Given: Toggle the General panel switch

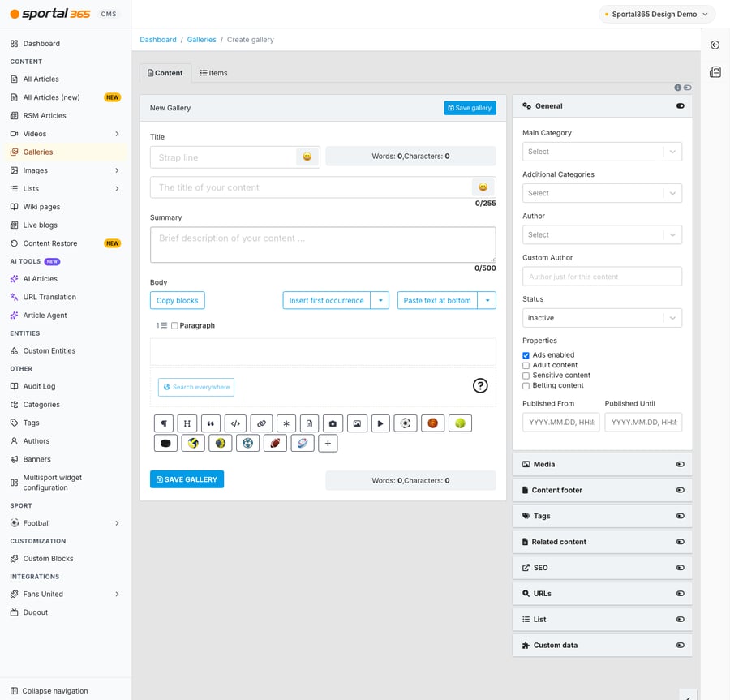Looking at the screenshot, I should point(681,106).
